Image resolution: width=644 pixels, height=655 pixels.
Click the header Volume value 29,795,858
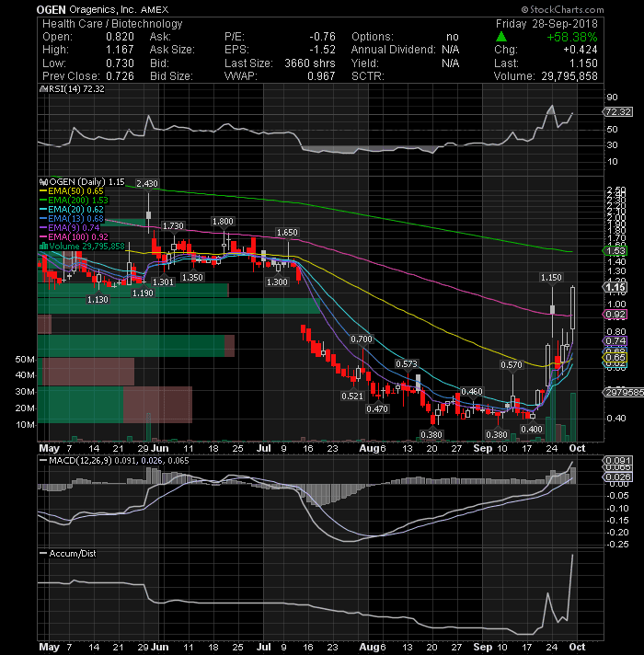[x=569, y=76]
